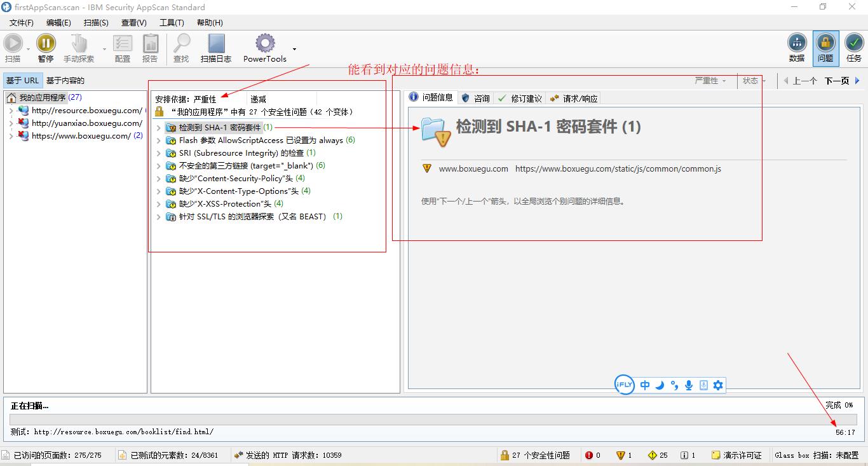868x466 pixels.
Task: Select 针对 SSL/TLS 的浏览器探索 BEAST issue
Action: (254, 217)
